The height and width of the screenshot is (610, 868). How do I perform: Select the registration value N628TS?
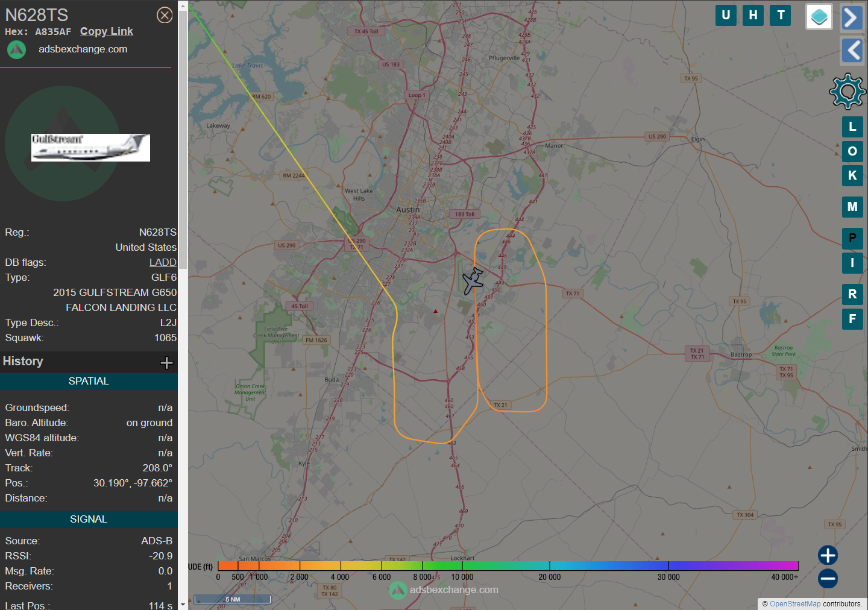(x=158, y=233)
